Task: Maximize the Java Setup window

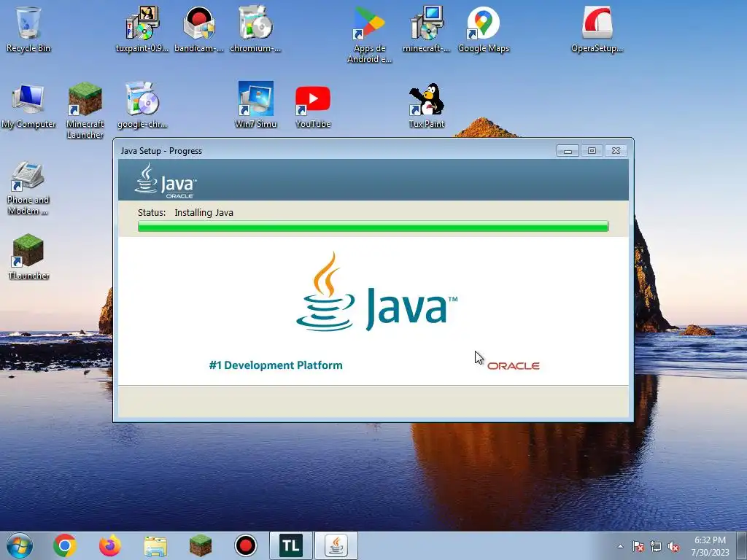Action: pos(592,151)
